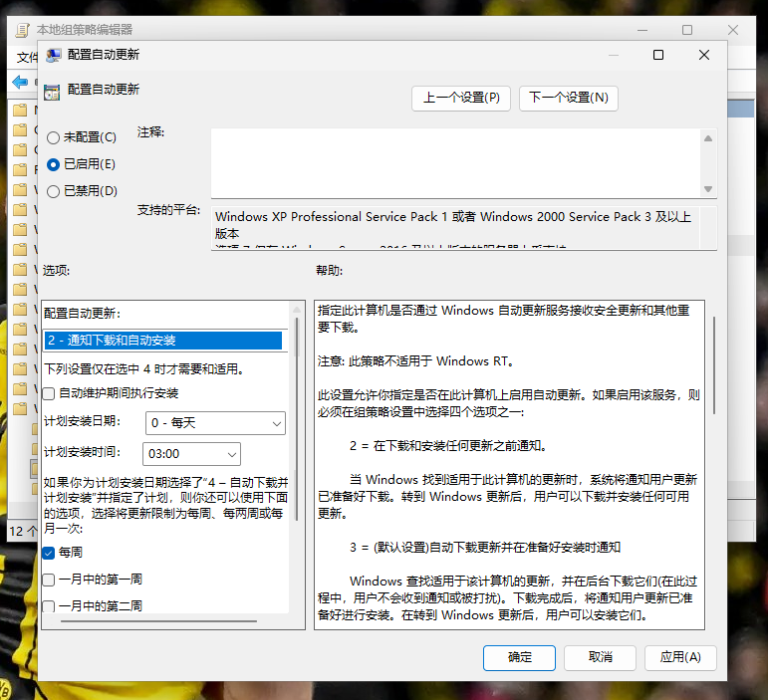Click the help panel vertical scrollbar
768x700 pixels.
coord(714,365)
